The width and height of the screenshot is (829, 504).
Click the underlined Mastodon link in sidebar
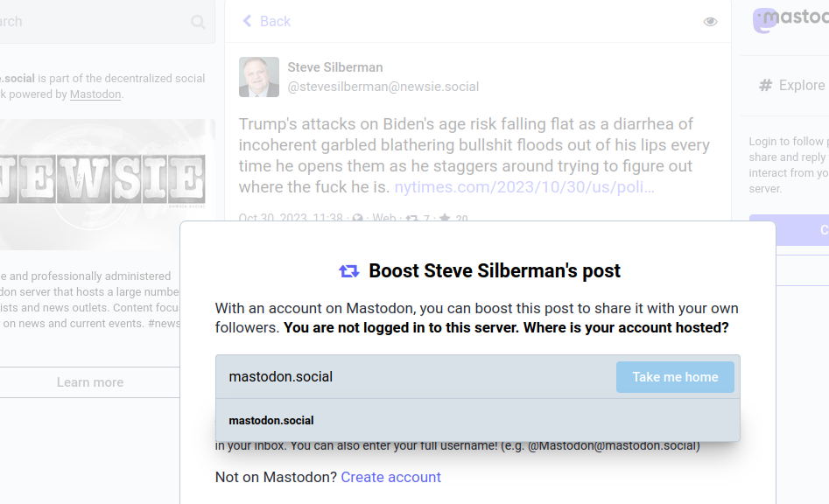click(95, 94)
